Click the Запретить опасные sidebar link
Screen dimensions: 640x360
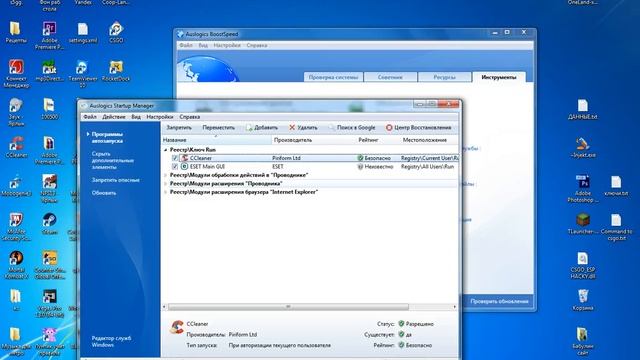(116, 180)
